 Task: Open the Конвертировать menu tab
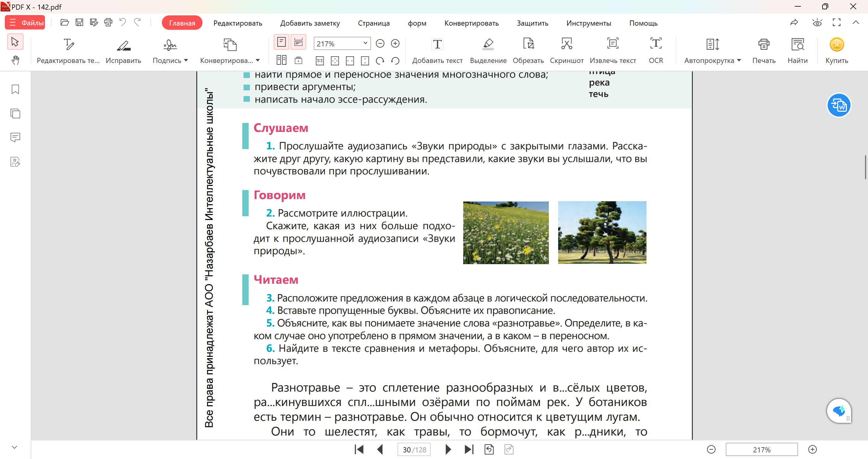point(471,23)
